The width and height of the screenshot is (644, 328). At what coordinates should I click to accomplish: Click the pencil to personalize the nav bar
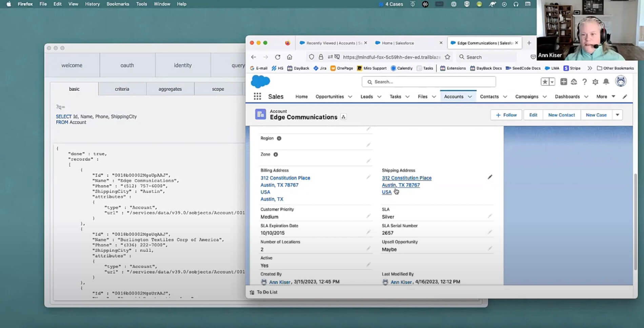click(625, 97)
